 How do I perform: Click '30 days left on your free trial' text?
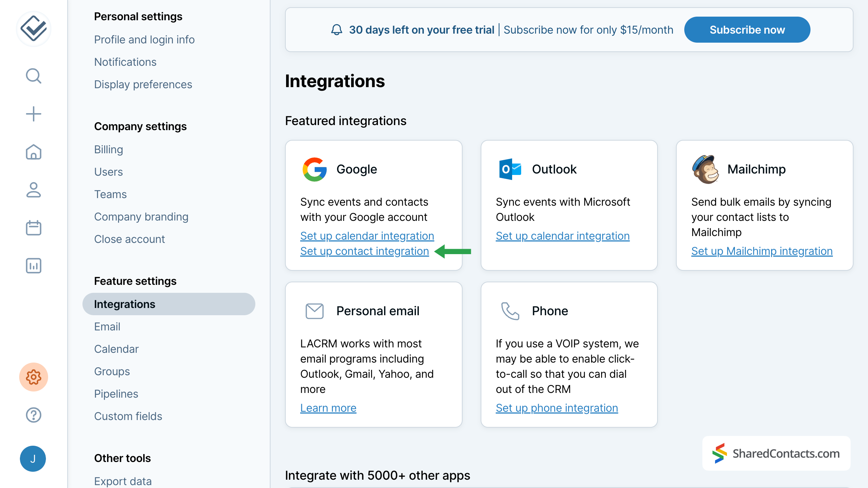point(422,30)
